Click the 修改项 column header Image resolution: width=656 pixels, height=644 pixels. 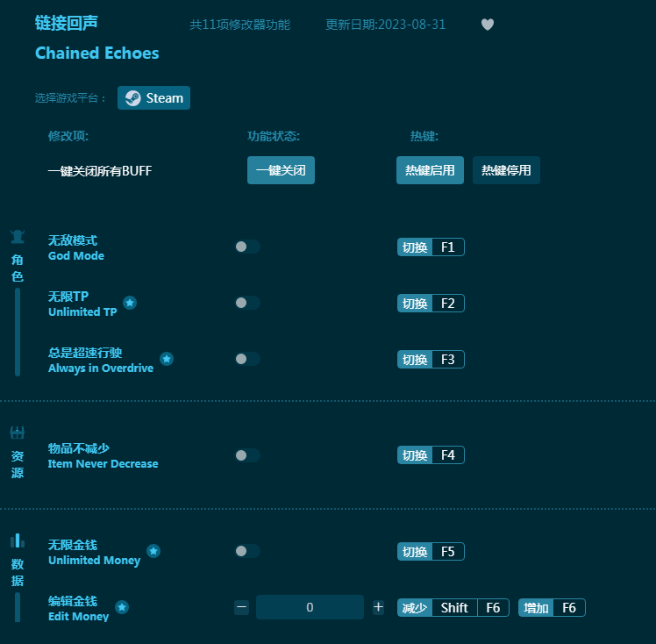[x=68, y=136]
